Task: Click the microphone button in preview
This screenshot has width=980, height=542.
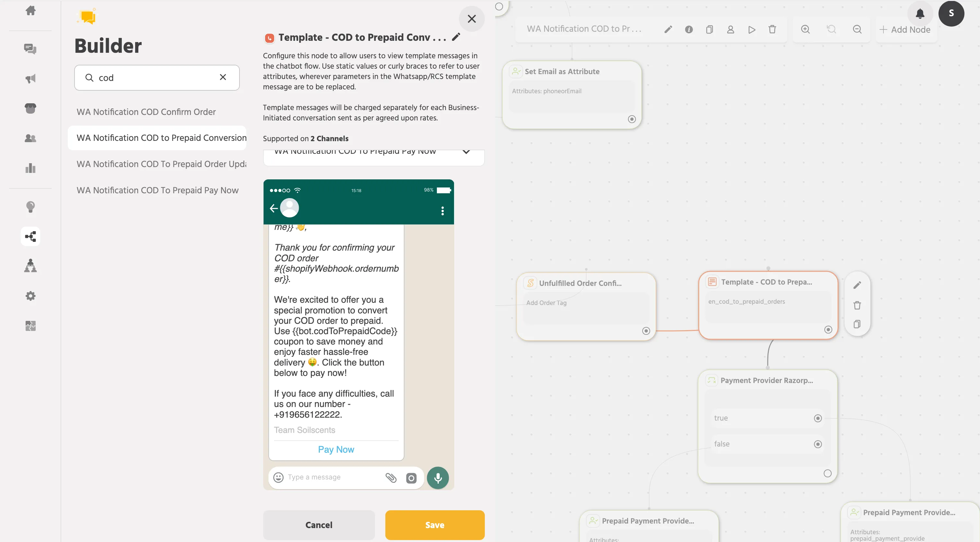Action: click(x=437, y=477)
